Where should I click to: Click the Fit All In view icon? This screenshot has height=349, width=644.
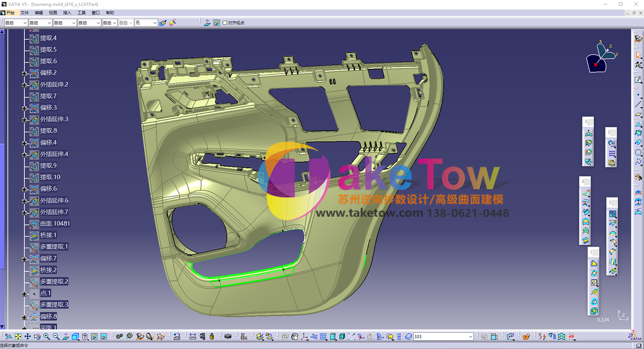(x=18, y=337)
